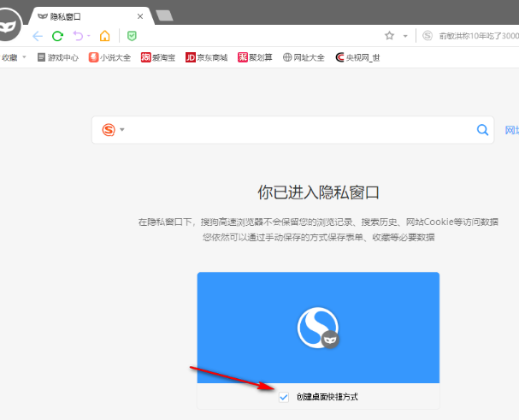Click the green security shield icon

click(132, 36)
